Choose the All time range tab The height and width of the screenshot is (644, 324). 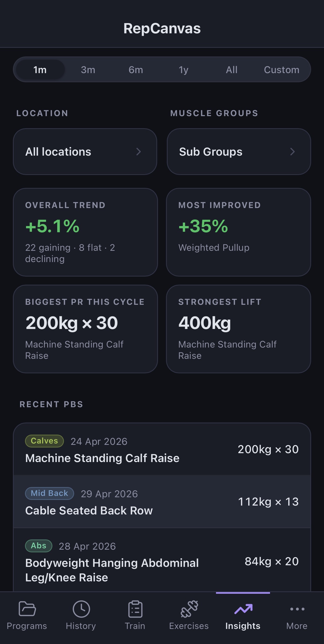[x=231, y=69]
